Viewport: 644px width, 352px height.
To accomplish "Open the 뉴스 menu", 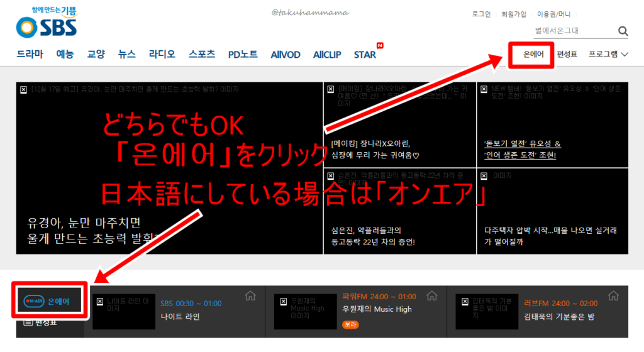I will [126, 54].
